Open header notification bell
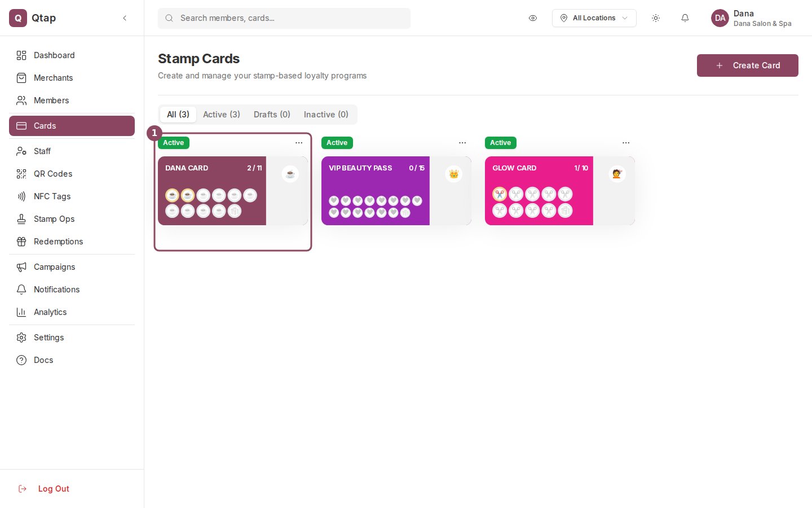This screenshot has width=812, height=508. pos(685,18)
